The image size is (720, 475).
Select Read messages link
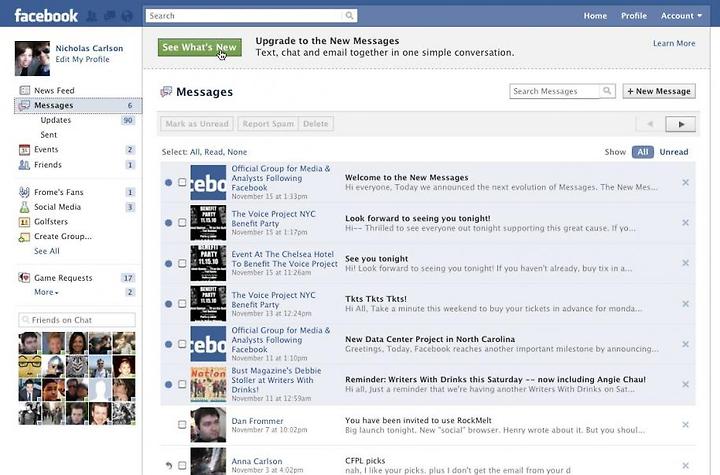tap(214, 152)
